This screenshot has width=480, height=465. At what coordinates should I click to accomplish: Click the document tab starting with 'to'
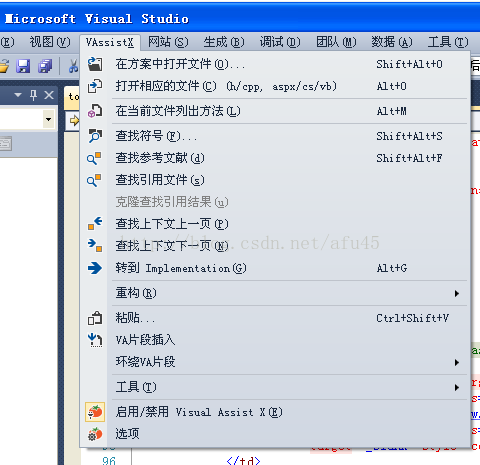coord(73,97)
